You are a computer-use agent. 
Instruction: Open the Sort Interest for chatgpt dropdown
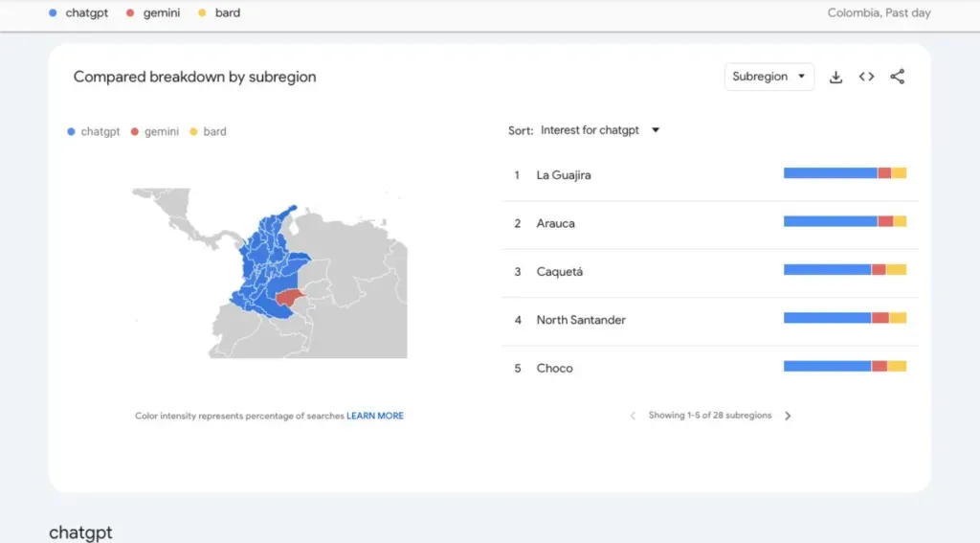pyautogui.click(x=599, y=130)
